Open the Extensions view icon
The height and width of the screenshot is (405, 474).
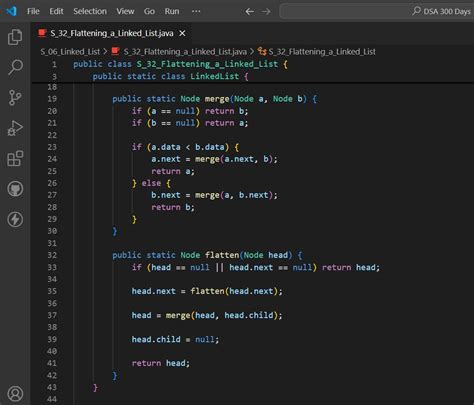15,158
